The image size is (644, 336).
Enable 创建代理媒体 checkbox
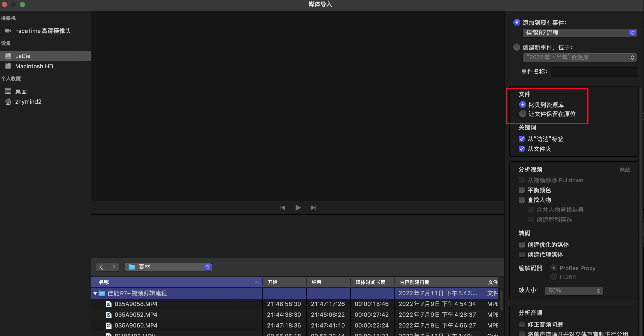coord(522,254)
